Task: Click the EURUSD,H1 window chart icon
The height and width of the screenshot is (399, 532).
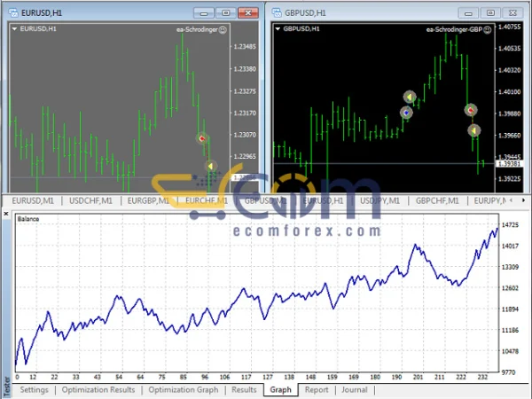Action: point(13,13)
